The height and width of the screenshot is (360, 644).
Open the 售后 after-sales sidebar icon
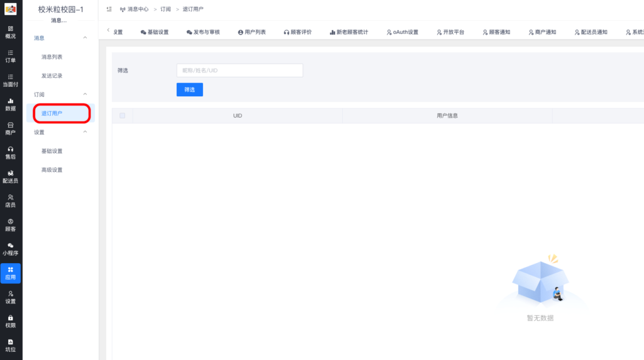tap(10, 153)
